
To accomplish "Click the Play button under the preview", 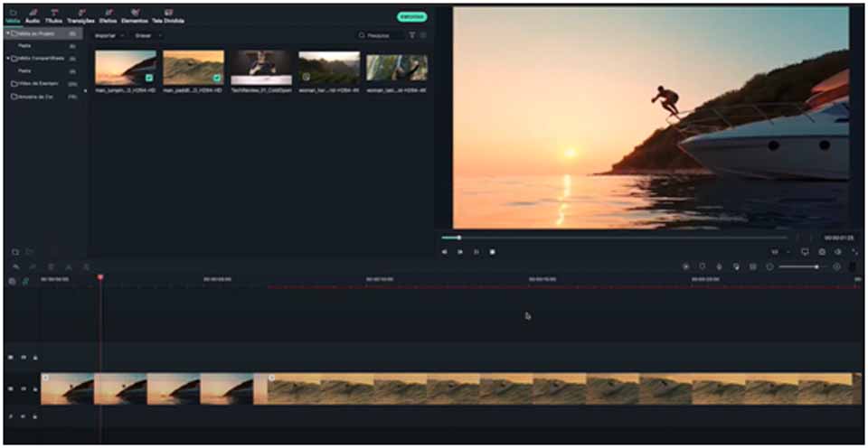I will [x=476, y=252].
